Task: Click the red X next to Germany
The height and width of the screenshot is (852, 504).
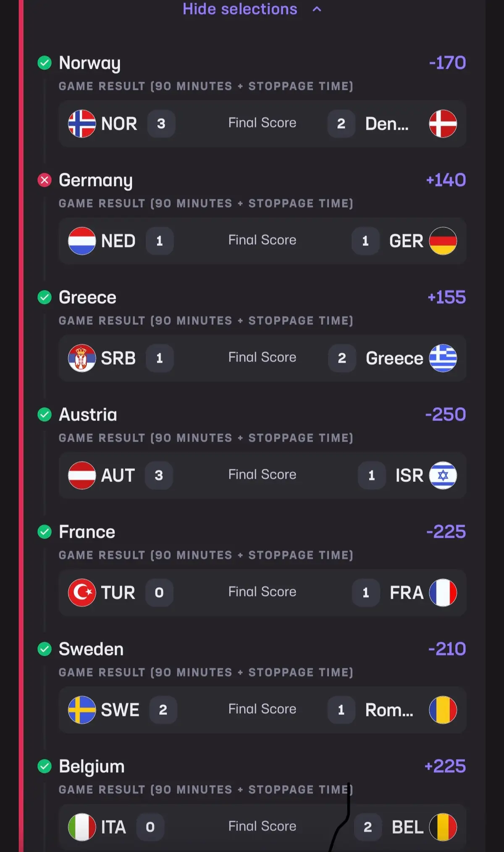Action: [x=45, y=180]
